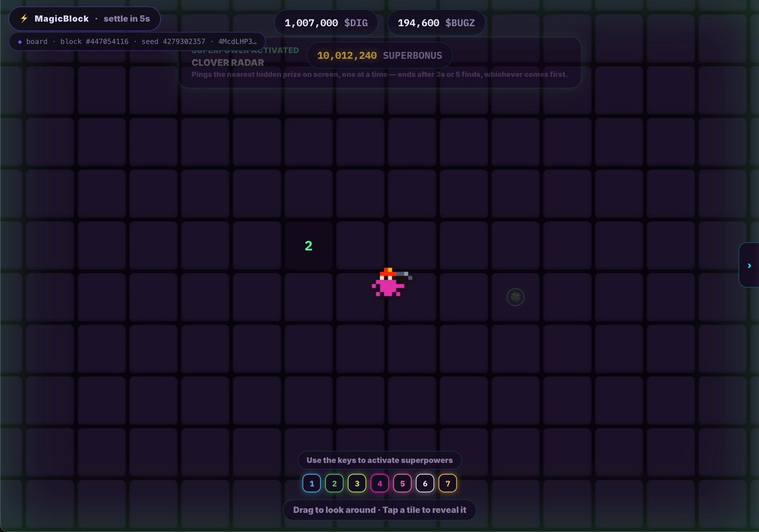Viewport: 759px width, 532px height.
Task: Activate superpower key 3
Action: pyautogui.click(x=357, y=483)
